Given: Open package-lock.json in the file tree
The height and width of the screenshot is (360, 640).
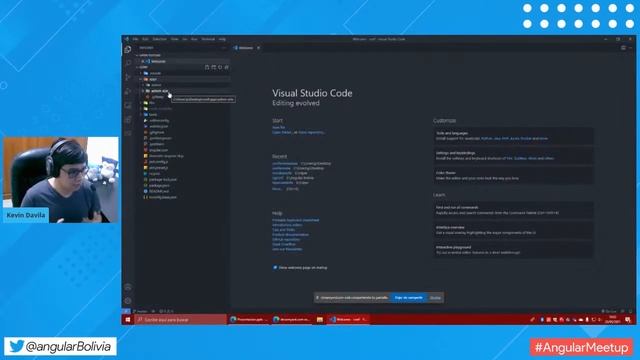Looking at the screenshot, I should 163,180.
